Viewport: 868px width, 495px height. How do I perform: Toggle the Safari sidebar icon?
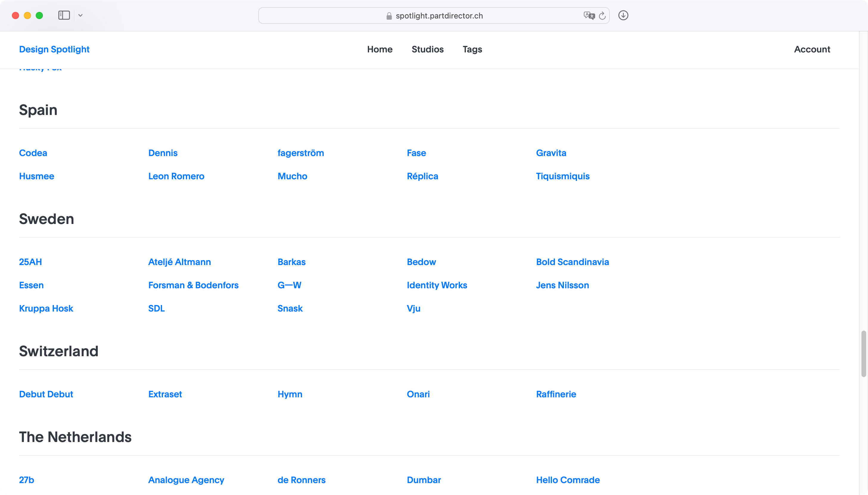click(x=64, y=15)
